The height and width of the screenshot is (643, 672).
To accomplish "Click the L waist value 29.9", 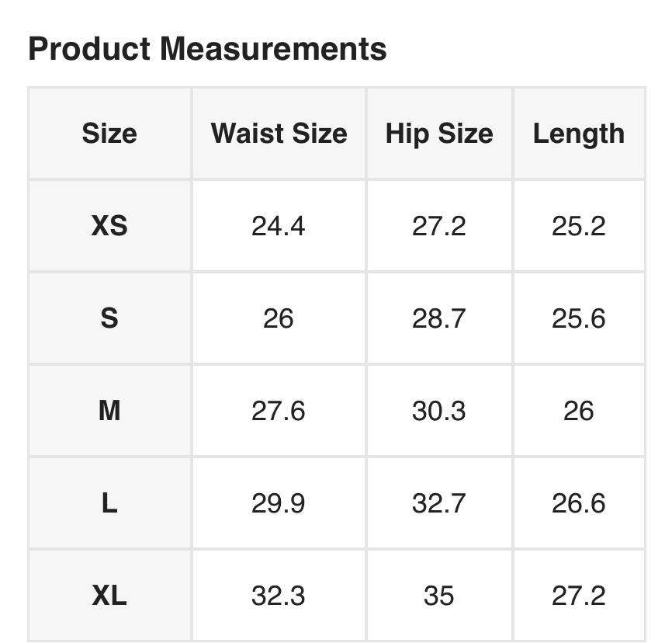I will tap(279, 503).
